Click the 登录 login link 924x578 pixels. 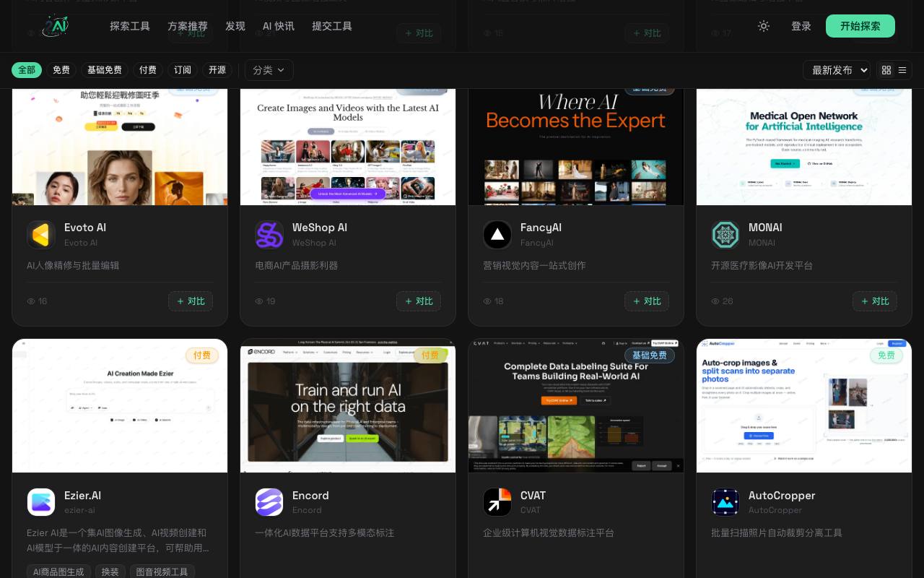(x=801, y=26)
